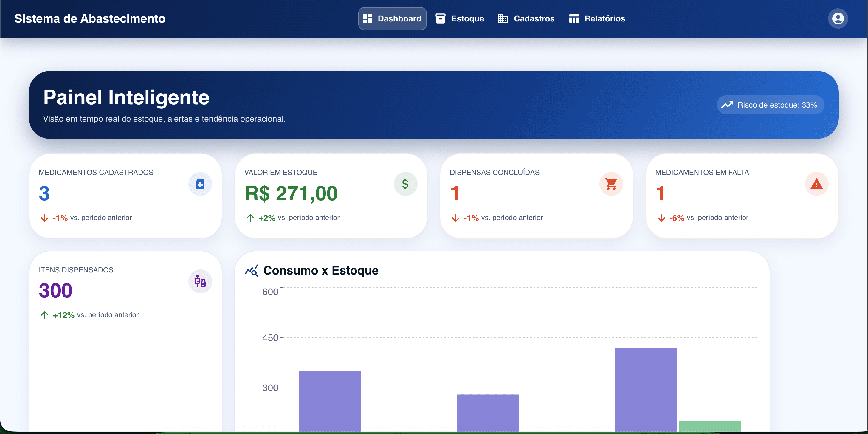Open the Relatórios section
The image size is (868, 434).
597,18
